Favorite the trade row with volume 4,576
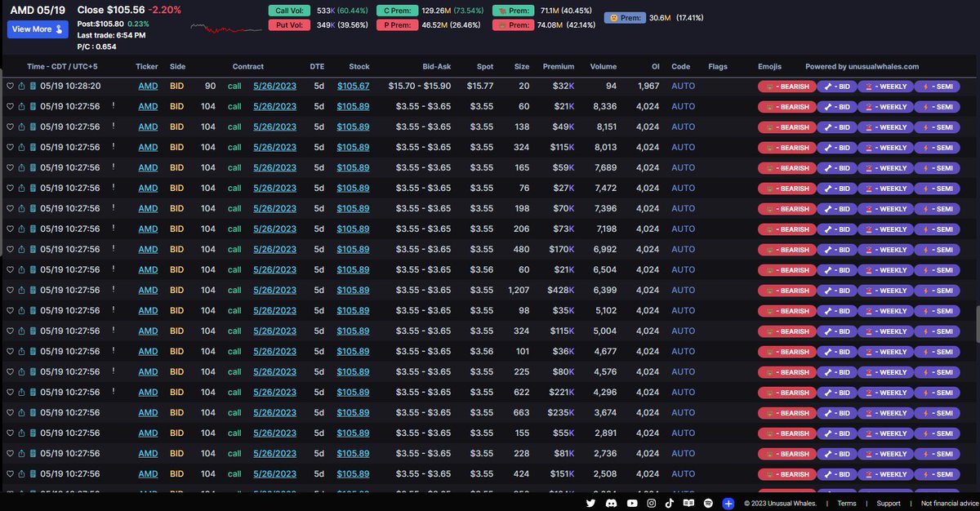Image resolution: width=980 pixels, height=511 pixels. coord(11,371)
